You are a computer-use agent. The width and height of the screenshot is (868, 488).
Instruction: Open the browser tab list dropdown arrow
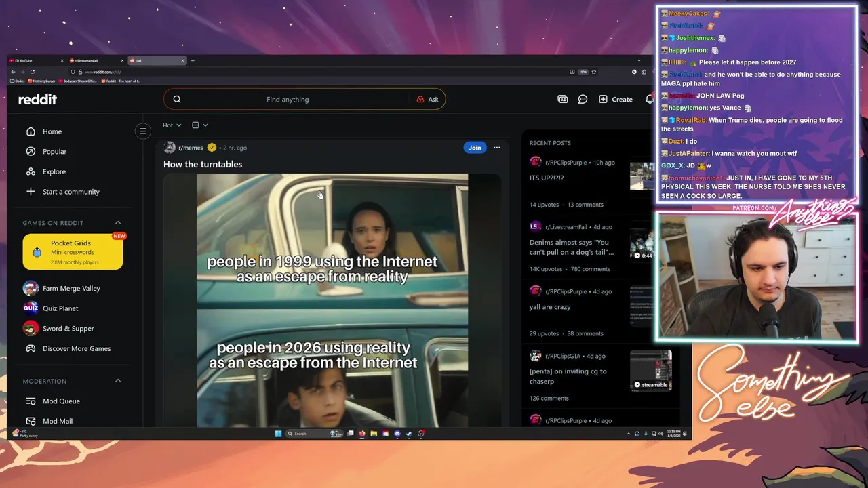[639, 60]
